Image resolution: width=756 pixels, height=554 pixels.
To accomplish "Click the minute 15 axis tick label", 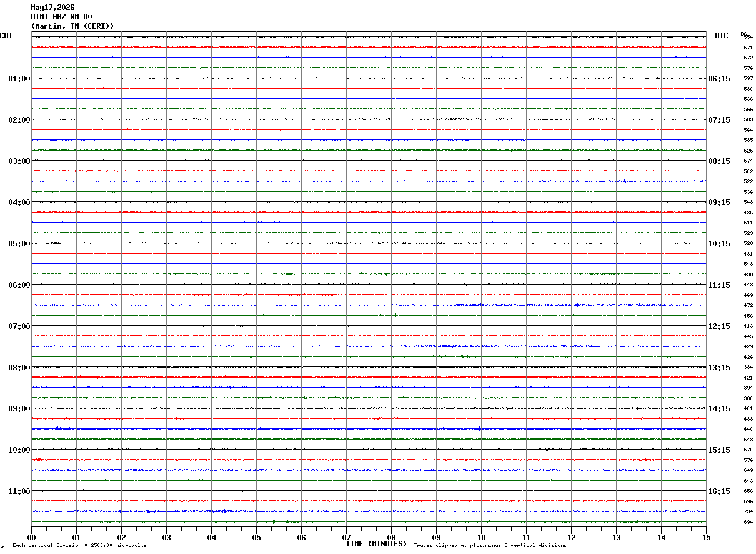I will point(706,537).
